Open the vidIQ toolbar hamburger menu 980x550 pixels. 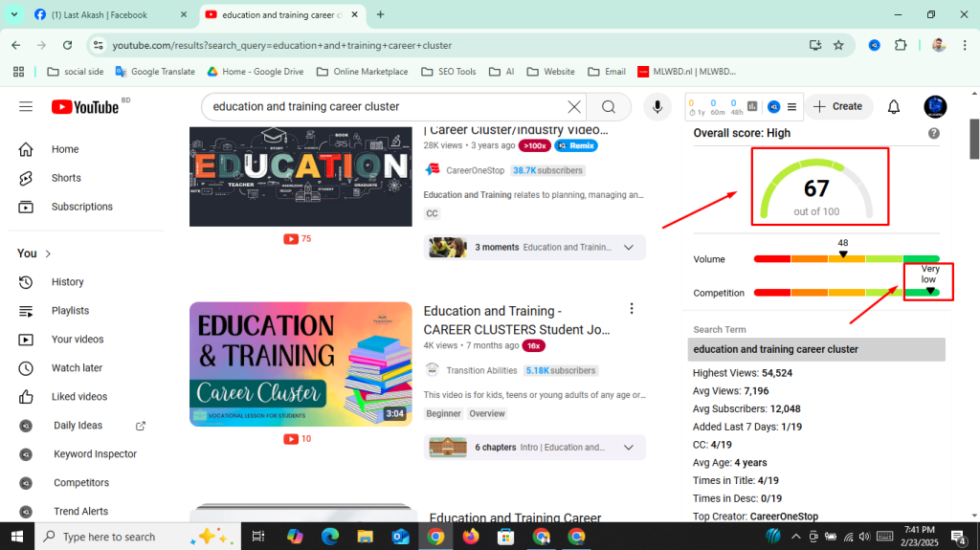tap(791, 107)
